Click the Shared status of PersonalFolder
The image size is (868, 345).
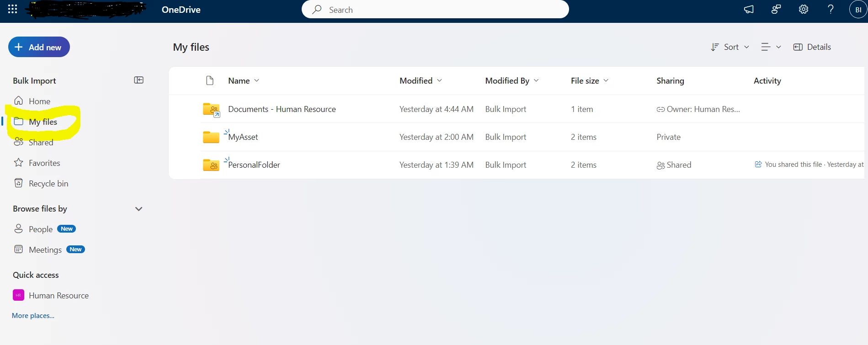pos(674,165)
